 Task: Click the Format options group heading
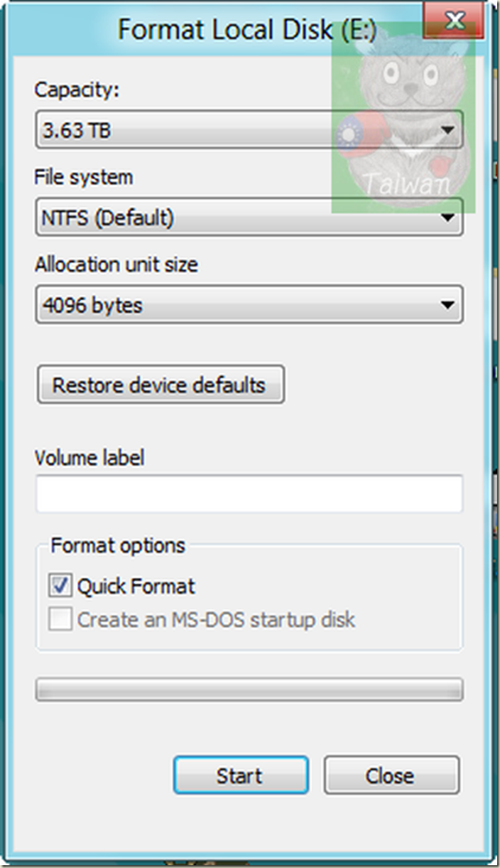pyautogui.click(x=118, y=546)
